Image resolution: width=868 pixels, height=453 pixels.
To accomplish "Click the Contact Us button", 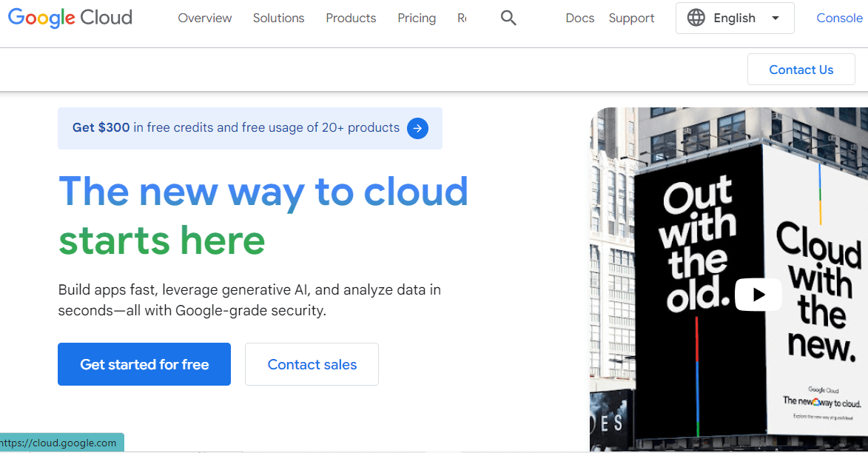I will pos(801,69).
